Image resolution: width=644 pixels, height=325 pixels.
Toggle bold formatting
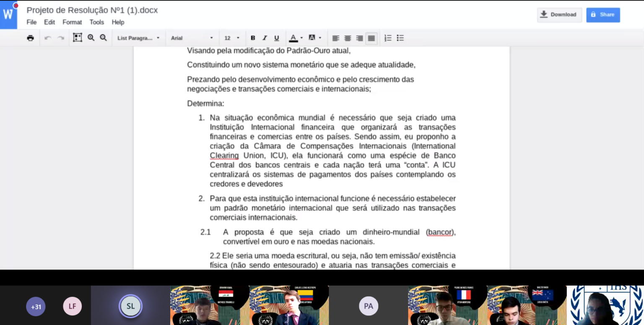(253, 38)
